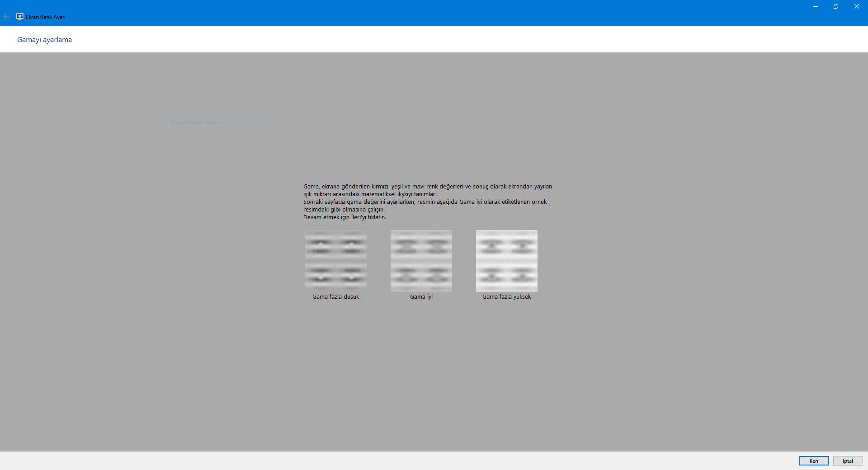868x470 pixels.
Task: Click the 'Devam etmek için İleri'yi tıklatın' line
Action: (x=344, y=217)
